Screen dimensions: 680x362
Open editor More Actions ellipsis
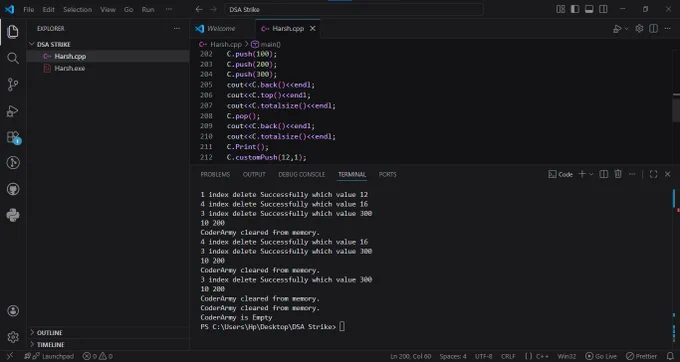coord(667,29)
